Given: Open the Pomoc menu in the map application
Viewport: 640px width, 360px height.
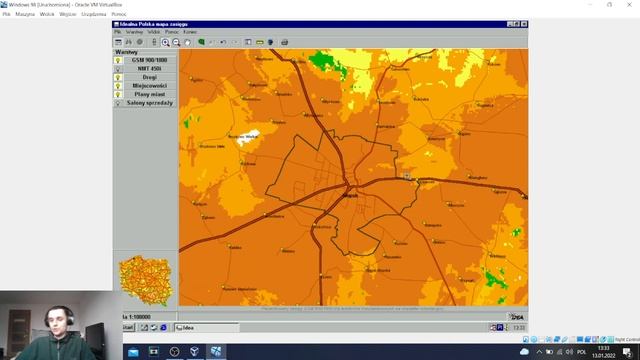Looking at the screenshot, I should [171, 32].
